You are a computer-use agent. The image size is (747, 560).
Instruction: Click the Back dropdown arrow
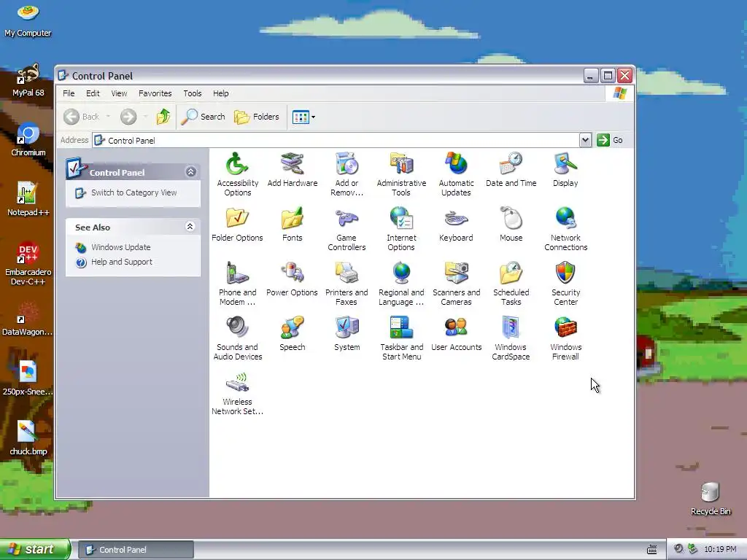click(108, 117)
